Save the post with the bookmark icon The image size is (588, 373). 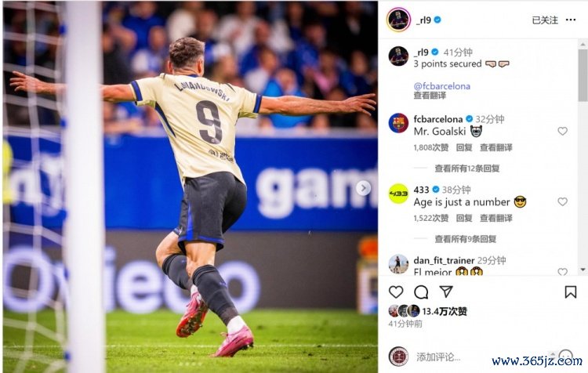(x=571, y=292)
